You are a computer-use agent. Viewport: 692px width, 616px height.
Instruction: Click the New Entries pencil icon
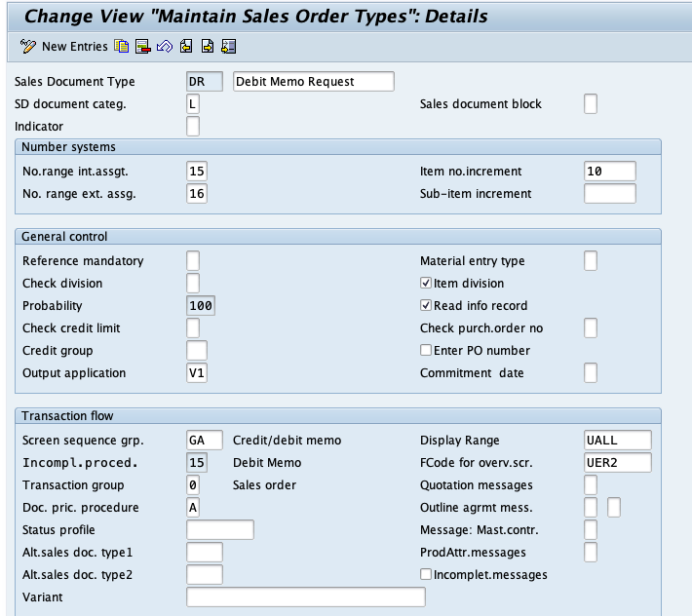coord(28,47)
